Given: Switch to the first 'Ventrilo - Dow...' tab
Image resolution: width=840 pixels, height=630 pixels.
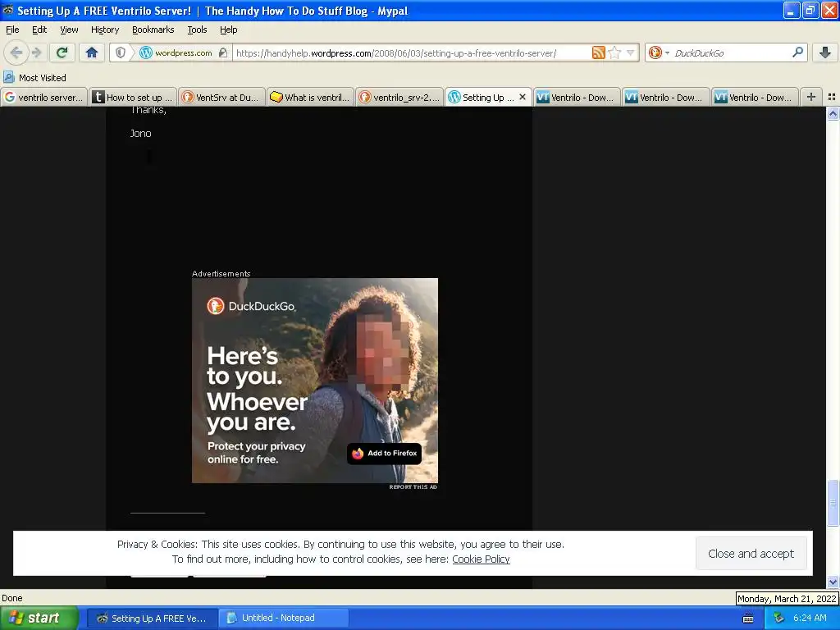Looking at the screenshot, I should pos(577,97).
